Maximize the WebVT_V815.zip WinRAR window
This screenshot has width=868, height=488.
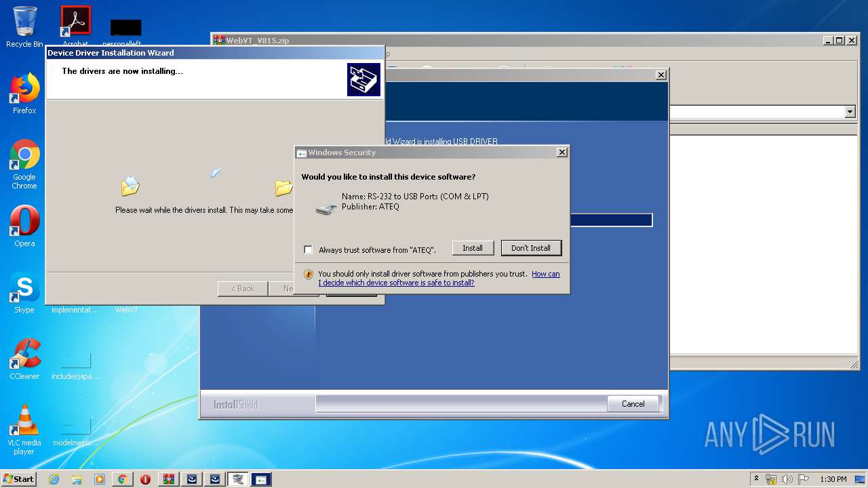tap(839, 41)
